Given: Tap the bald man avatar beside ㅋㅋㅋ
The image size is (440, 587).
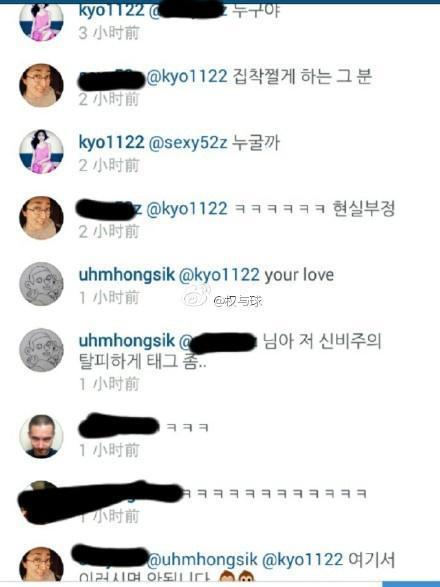Looking at the screenshot, I should click(41, 436).
